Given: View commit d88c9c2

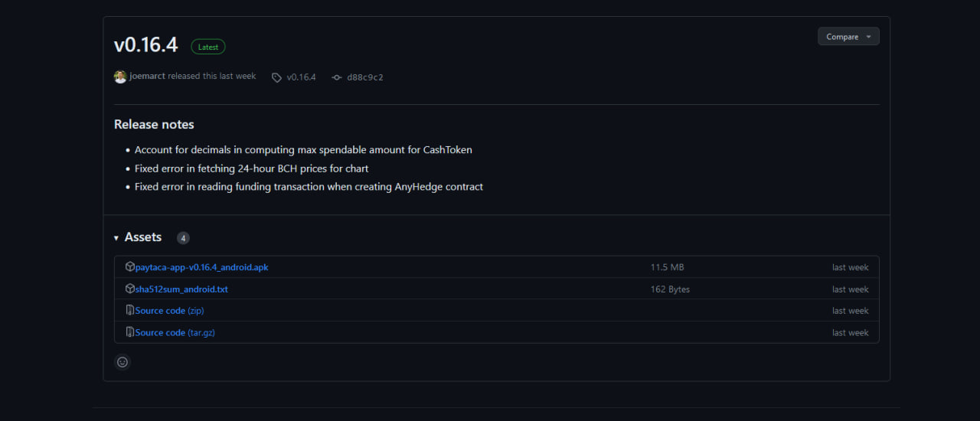Looking at the screenshot, I should click(x=365, y=77).
